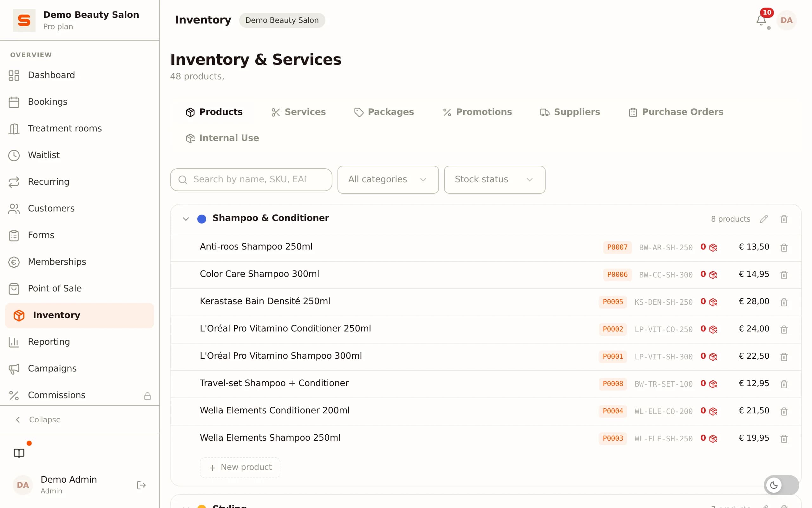Click out-of-stock icon for Kerastase Bain Densité
This screenshot has width=812, height=508.
click(713, 302)
